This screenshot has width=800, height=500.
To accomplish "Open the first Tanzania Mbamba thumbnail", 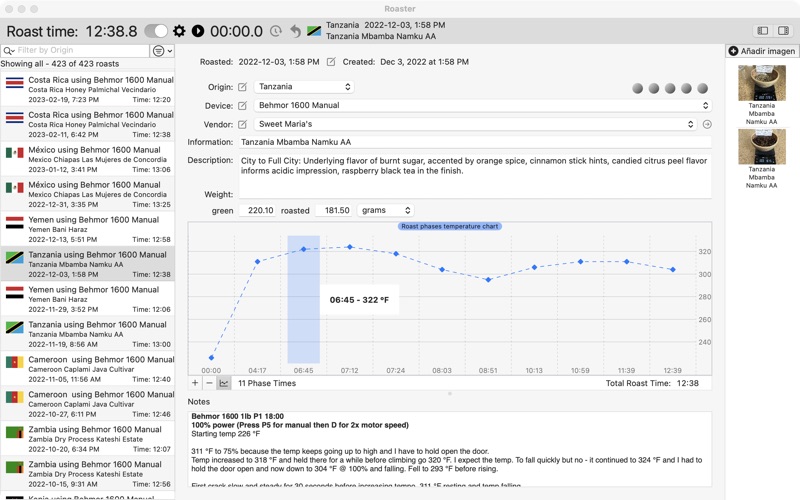I will (x=762, y=83).
